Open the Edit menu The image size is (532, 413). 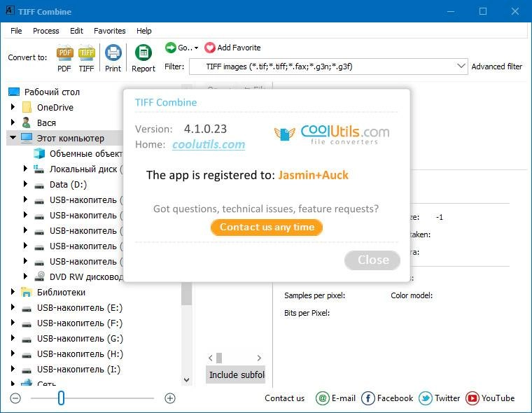tap(76, 31)
